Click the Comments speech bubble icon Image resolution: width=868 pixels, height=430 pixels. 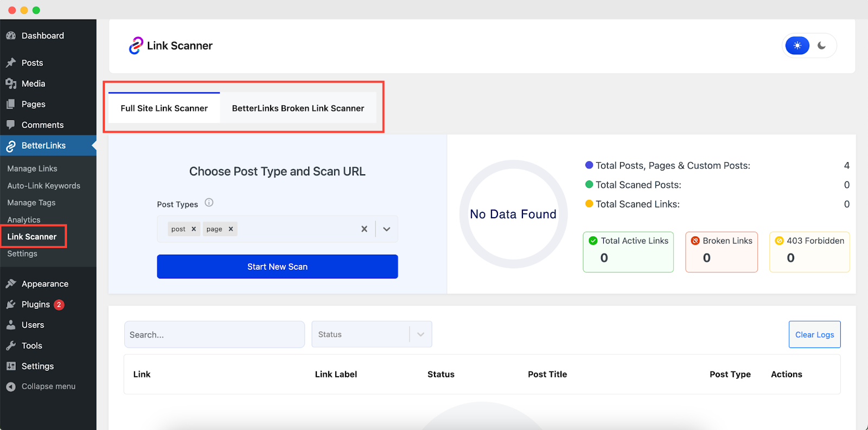[x=11, y=125]
